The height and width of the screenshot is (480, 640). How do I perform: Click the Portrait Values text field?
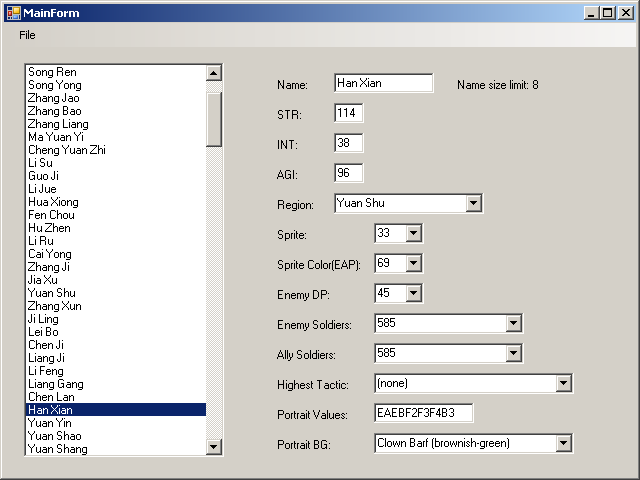[423, 413]
